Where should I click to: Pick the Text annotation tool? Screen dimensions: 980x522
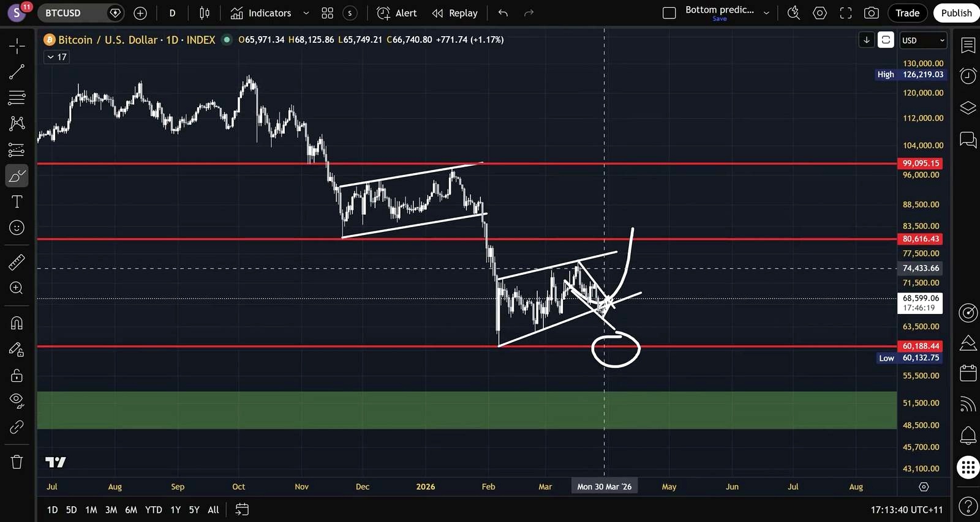click(17, 202)
